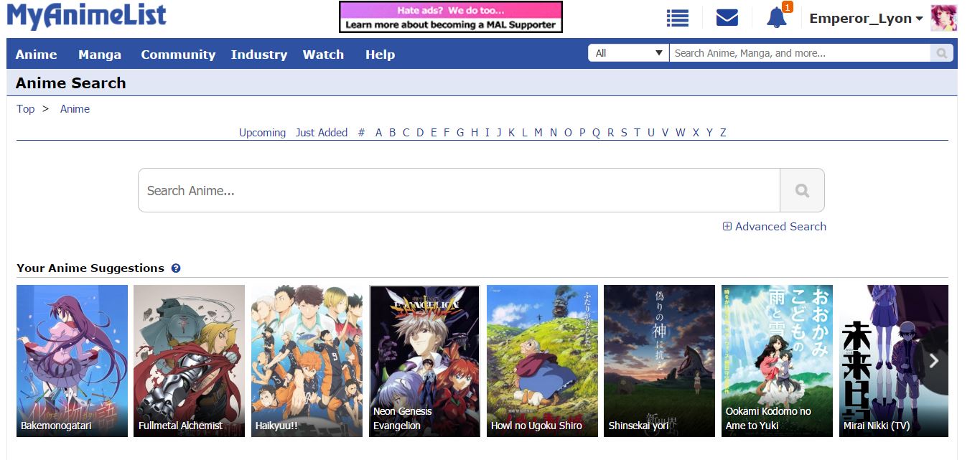
Task: Expand the Advanced Search options
Action: tap(774, 226)
